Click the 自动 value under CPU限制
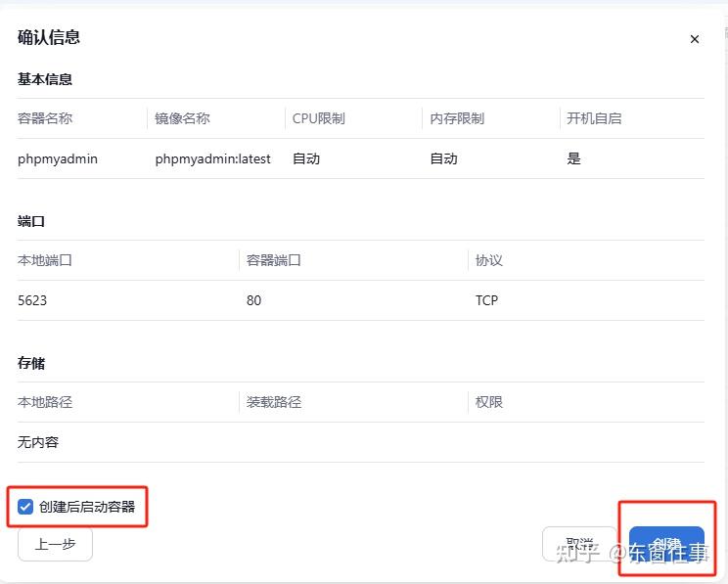The height and width of the screenshot is (584, 728). click(x=306, y=158)
